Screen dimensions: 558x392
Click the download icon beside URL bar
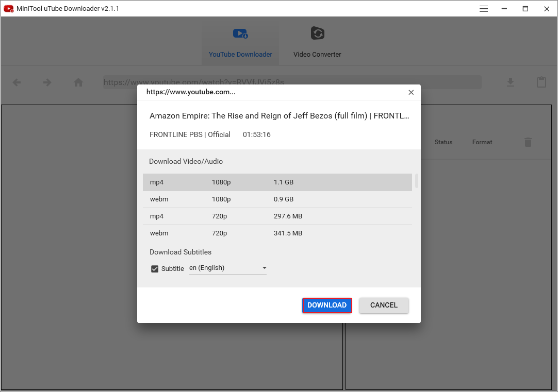point(511,82)
